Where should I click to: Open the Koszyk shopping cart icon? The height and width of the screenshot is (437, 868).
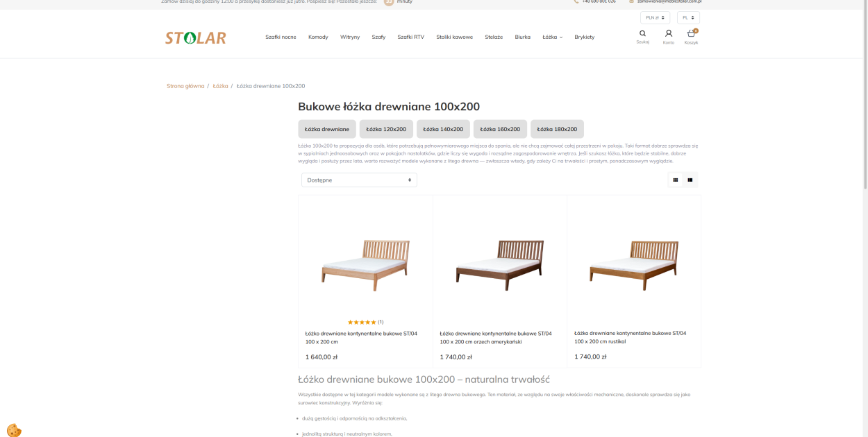tap(691, 33)
